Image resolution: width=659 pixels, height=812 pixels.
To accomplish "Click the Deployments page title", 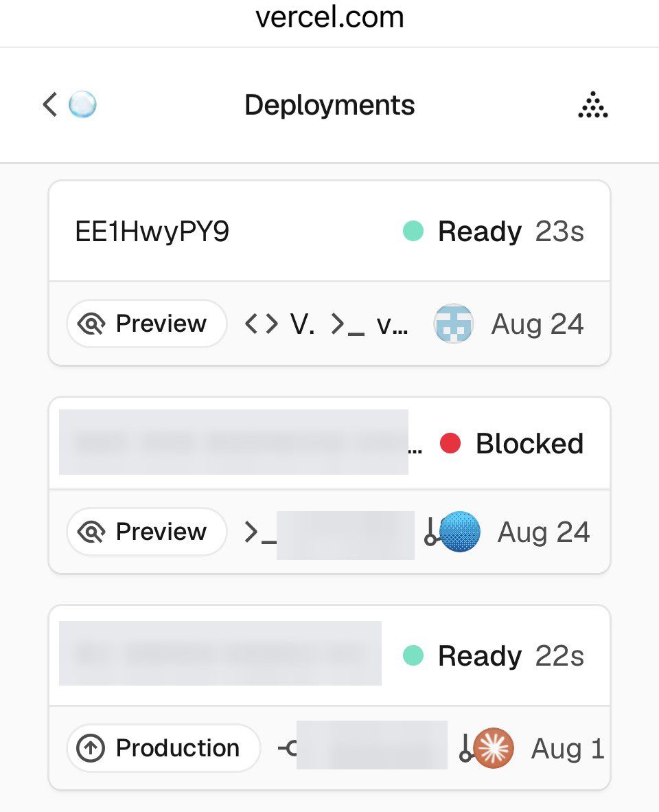I will [x=329, y=104].
